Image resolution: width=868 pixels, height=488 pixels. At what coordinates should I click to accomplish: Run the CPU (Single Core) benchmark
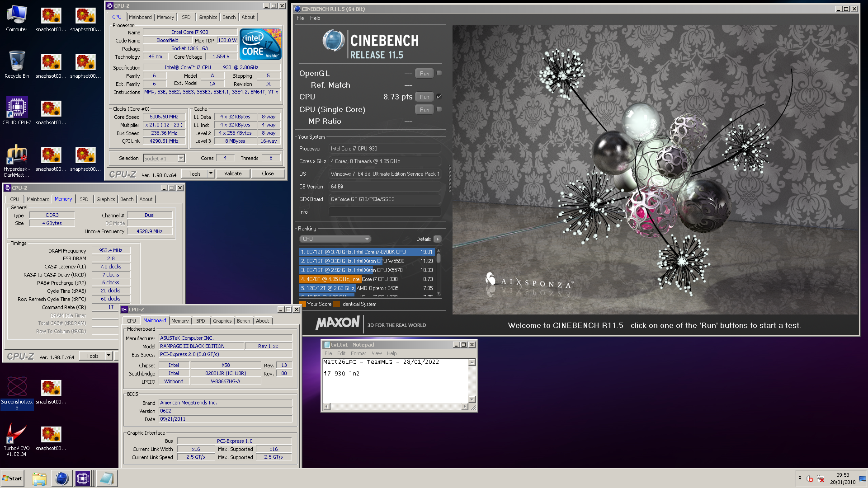[x=425, y=110]
